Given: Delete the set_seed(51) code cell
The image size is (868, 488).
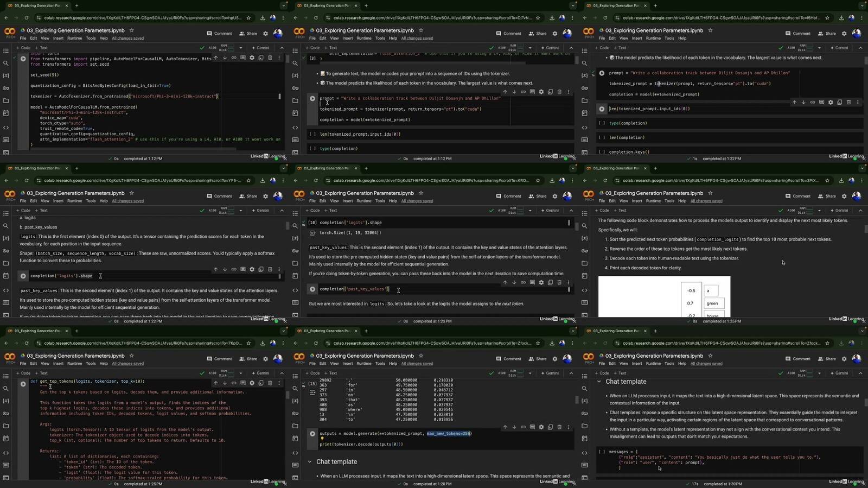Looking at the screenshot, I should (270, 58).
